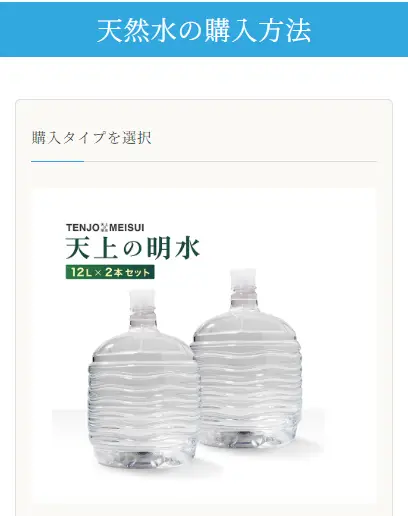
Task: Select the 12L two-bottle set product card
Action: [204, 345]
